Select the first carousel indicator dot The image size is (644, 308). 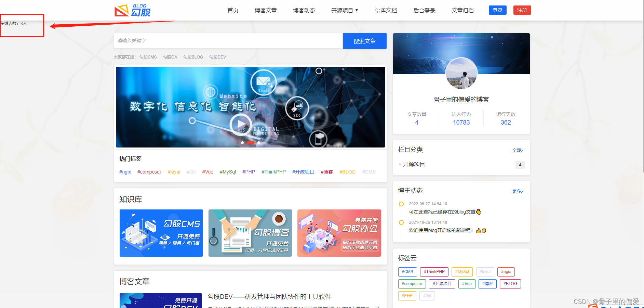pyautogui.click(x=242, y=143)
